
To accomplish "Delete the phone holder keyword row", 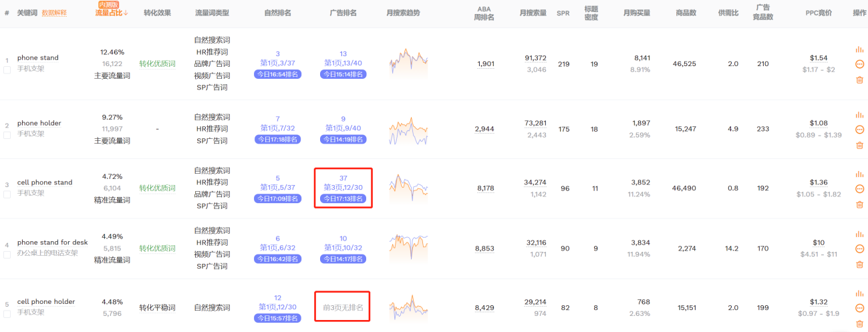I will point(859,145).
